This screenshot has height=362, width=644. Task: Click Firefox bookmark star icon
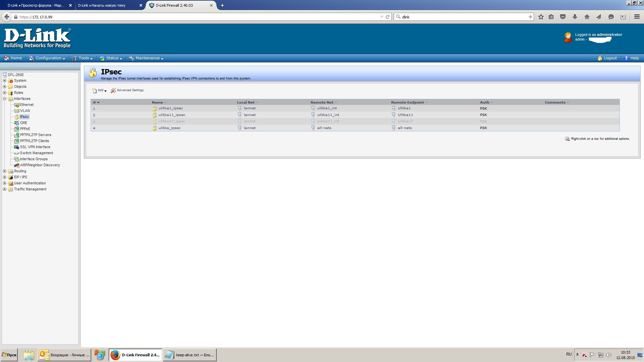tap(541, 17)
